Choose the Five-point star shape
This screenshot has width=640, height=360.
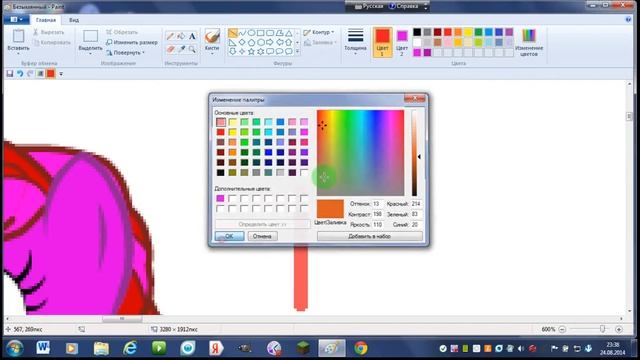coord(251,51)
